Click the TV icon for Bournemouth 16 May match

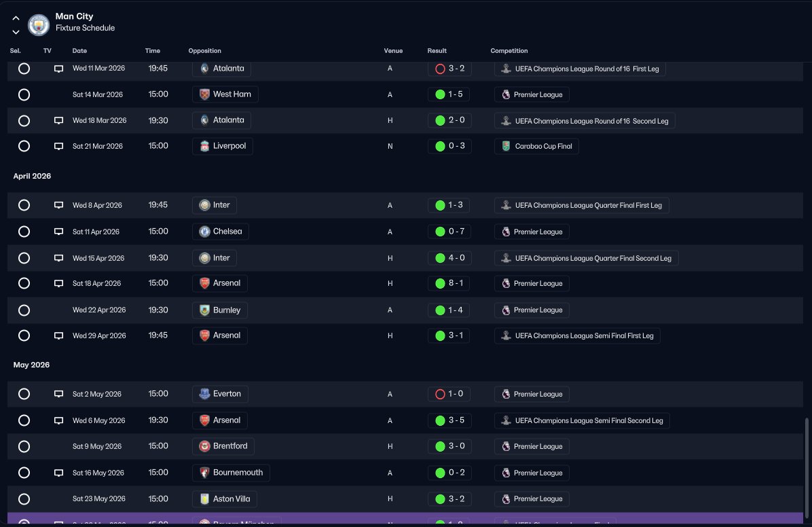point(58,473)
